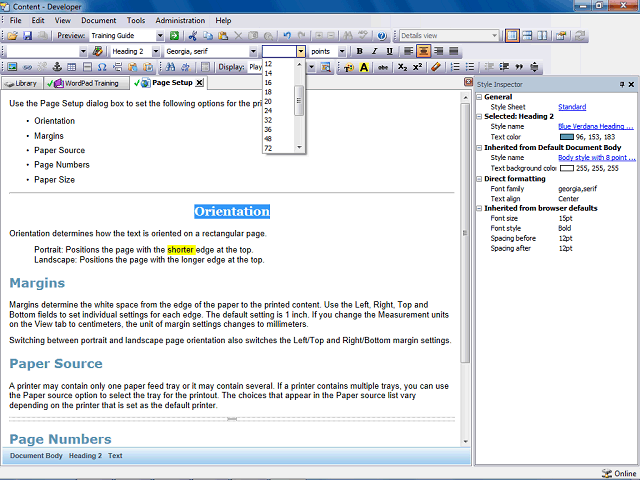This screenshot has height=480, width=640.
Task: Insert a hyperlink with the chain icon
Action: pyautogui.click(x=27, y=67)
